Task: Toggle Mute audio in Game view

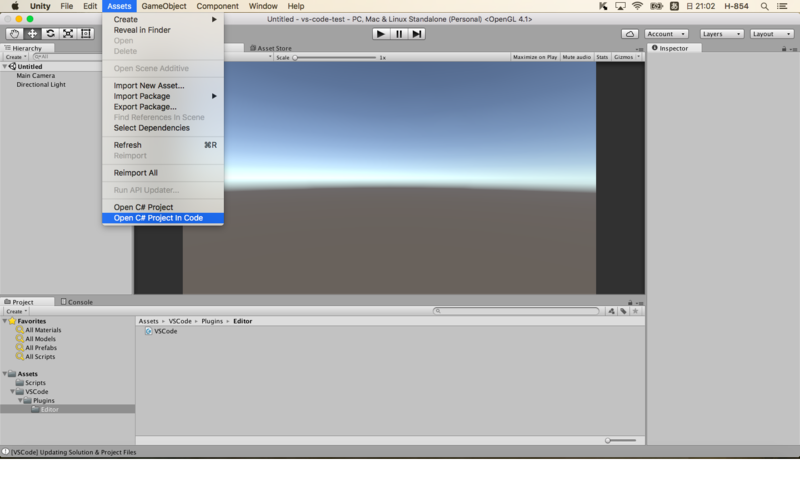Action: click(x=577, y=57)
